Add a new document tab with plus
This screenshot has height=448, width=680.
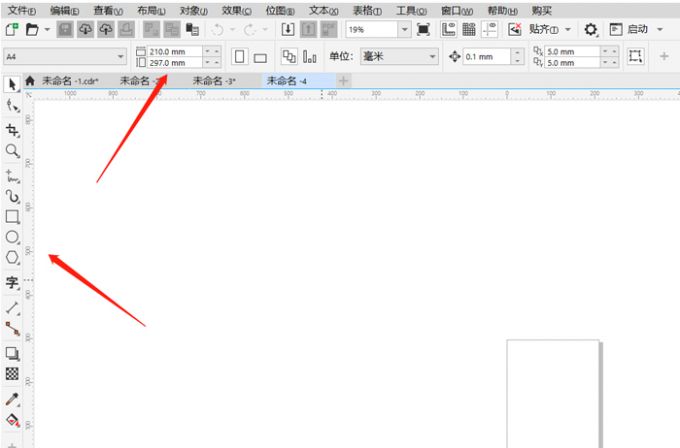(x=343, y=81)
